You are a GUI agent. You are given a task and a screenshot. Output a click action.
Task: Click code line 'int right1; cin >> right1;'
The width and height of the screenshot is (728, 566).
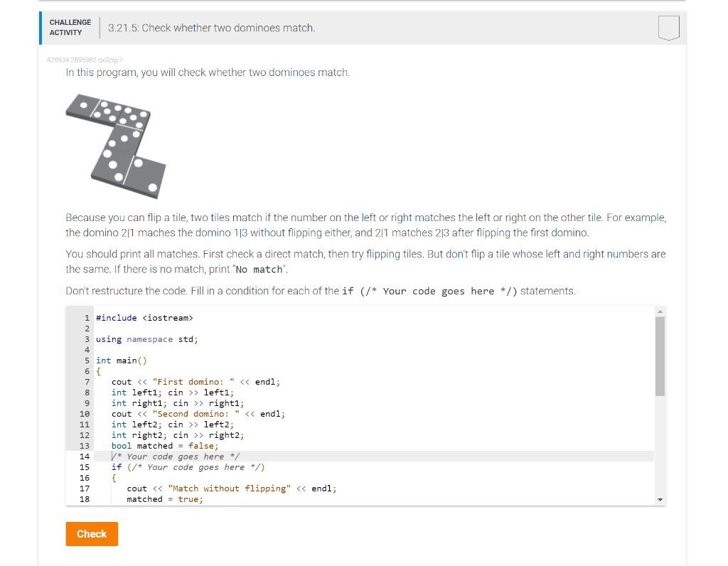tap(177, 403)
